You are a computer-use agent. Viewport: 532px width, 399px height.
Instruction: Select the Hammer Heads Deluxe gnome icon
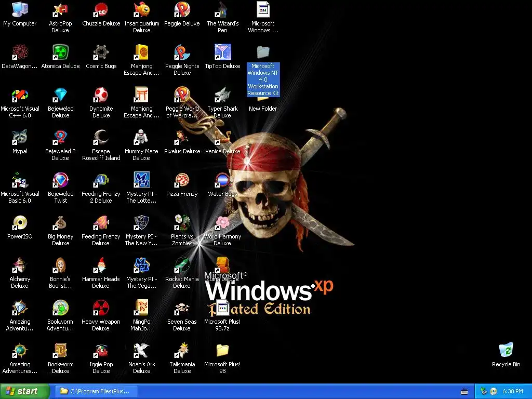coord(101,265)
